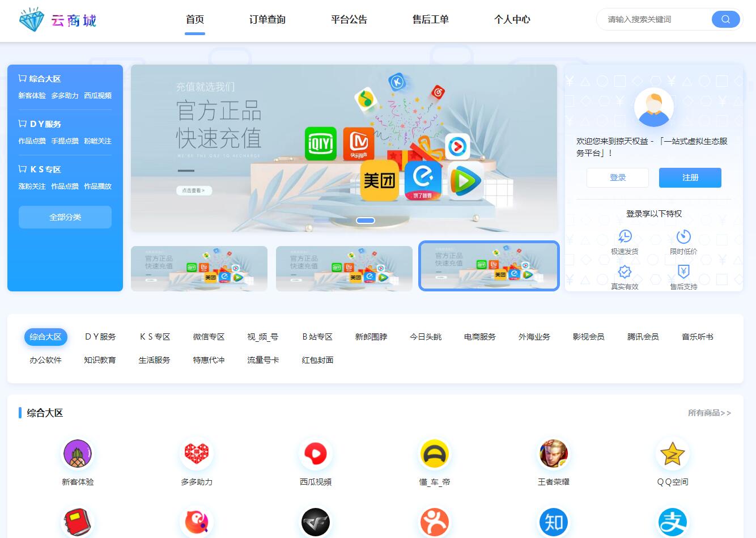Click the CF black game icon
Viewport: 756px width, 538px height.
(316, 522)
